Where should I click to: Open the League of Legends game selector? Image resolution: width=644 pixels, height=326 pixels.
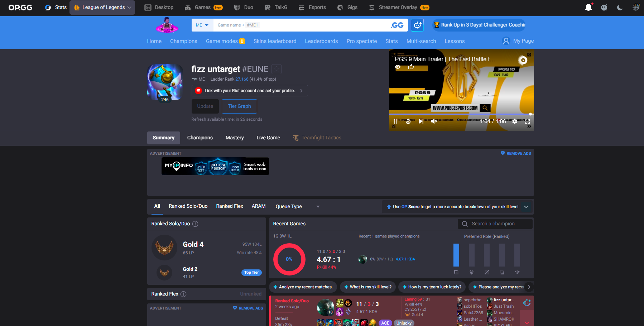102,7
